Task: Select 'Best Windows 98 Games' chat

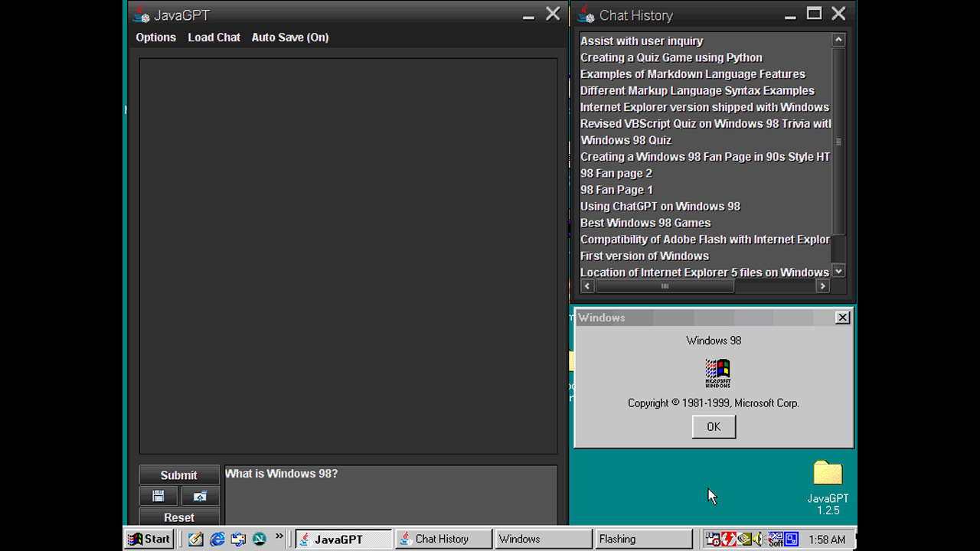Action: coord(705,223)
